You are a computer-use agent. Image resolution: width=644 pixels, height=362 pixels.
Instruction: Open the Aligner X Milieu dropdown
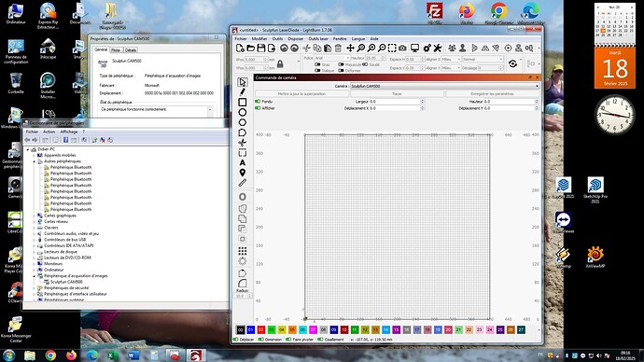tap(451, 59)
